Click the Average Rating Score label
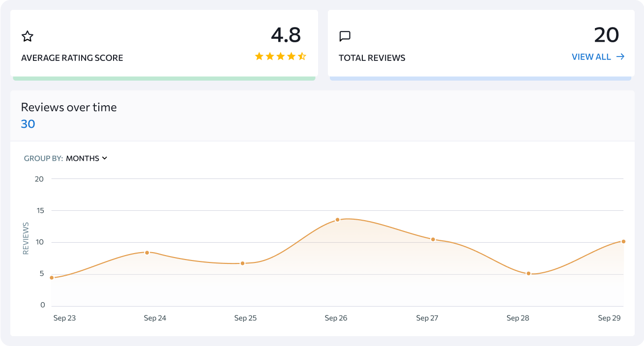 coord(72,58)
